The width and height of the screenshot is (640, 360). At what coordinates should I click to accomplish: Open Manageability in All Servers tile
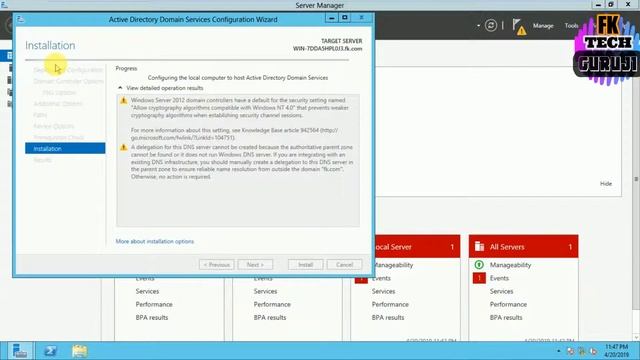[x=510, y=265]
